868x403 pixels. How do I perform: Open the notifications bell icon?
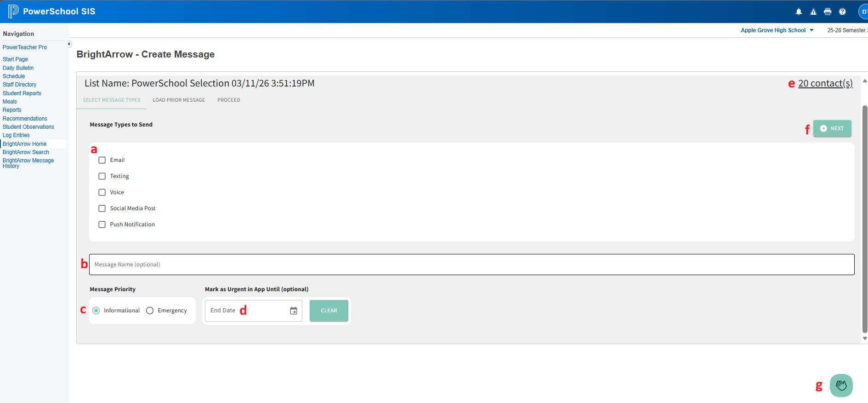[799, 12]
